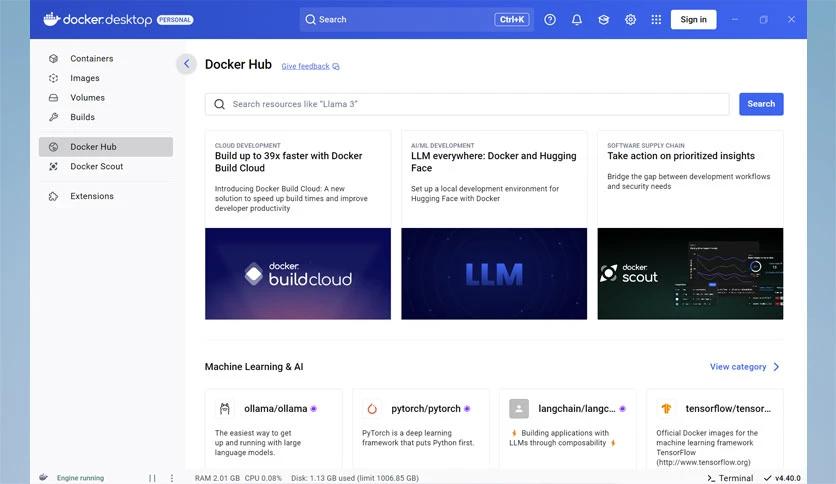This screenshot has height=484, width=836.
Task: Open the 'Build up to 39x faster' card title
Action: tap(288, 162)
